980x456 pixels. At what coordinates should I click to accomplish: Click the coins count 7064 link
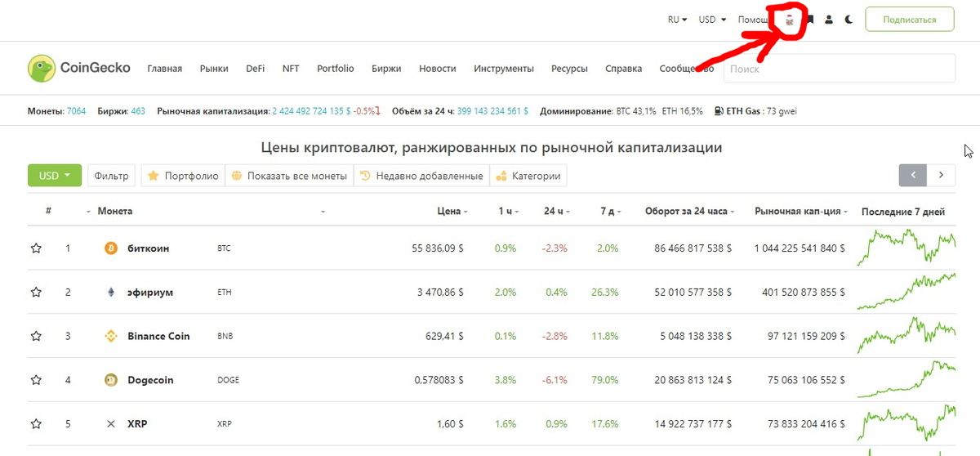[76, 111]
